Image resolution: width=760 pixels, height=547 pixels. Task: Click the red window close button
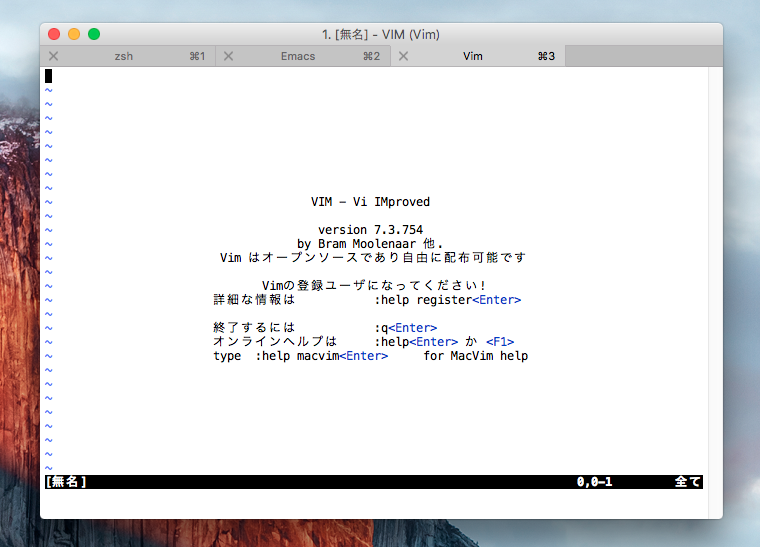click(54, 34)
